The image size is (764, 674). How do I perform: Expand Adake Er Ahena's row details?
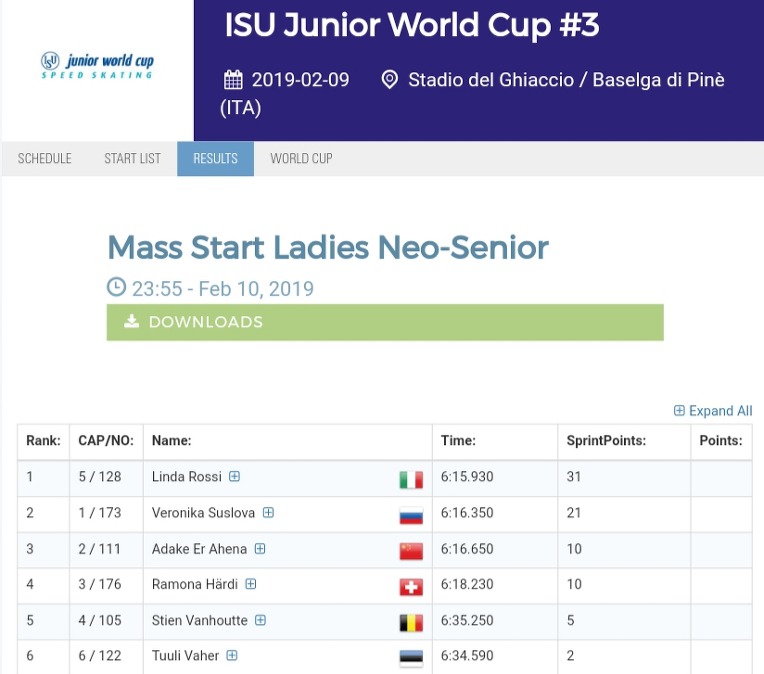pos(260,549)
